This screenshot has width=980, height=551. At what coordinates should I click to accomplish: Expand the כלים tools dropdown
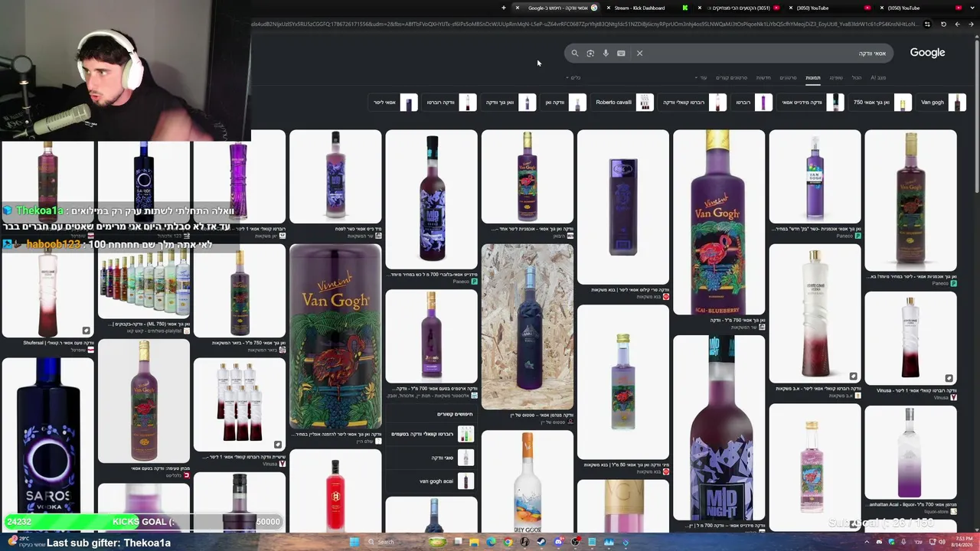573,77
